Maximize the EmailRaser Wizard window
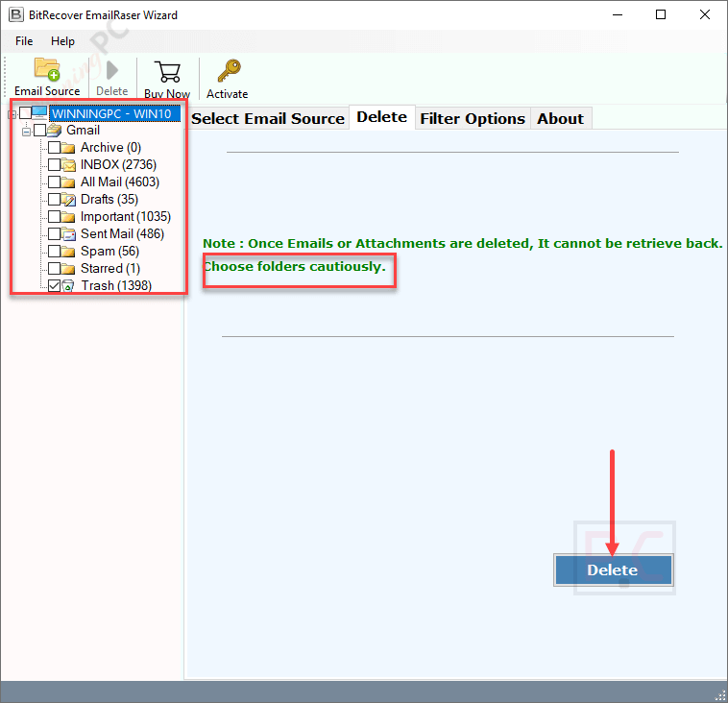The height and width of the screenshot is (703, 728). tap(660, 14)
